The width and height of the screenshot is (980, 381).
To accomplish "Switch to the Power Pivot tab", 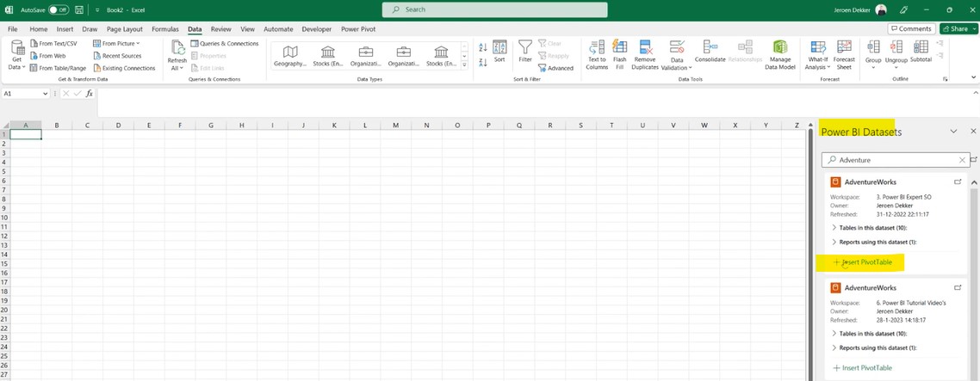I will click(357, 28).
